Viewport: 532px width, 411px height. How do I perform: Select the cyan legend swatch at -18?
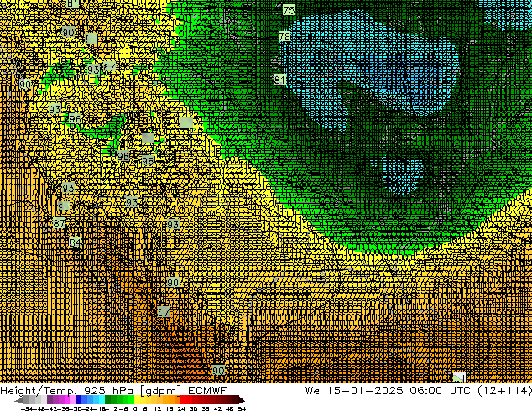(x=102, y=400)
